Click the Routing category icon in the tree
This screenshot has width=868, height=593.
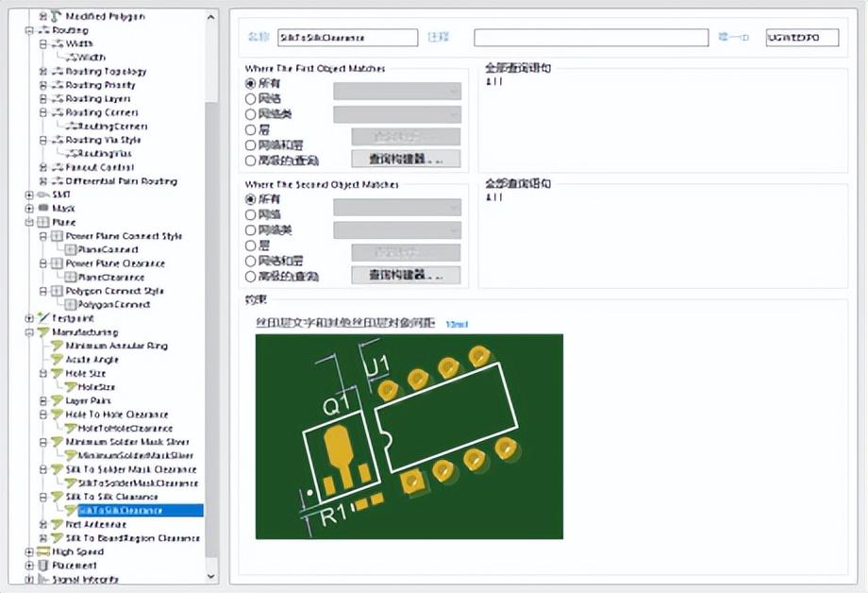42,30
